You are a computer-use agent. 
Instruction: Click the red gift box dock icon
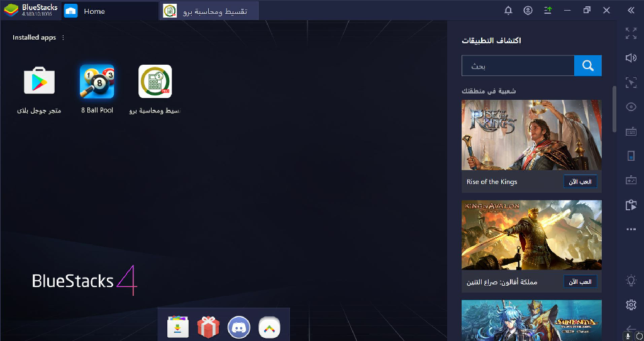pyautogui.click(x=208, y=327)
